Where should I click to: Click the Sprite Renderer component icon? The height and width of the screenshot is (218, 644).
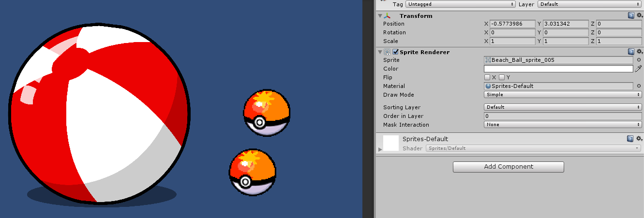pyautogui.click(x=387, y=52)
